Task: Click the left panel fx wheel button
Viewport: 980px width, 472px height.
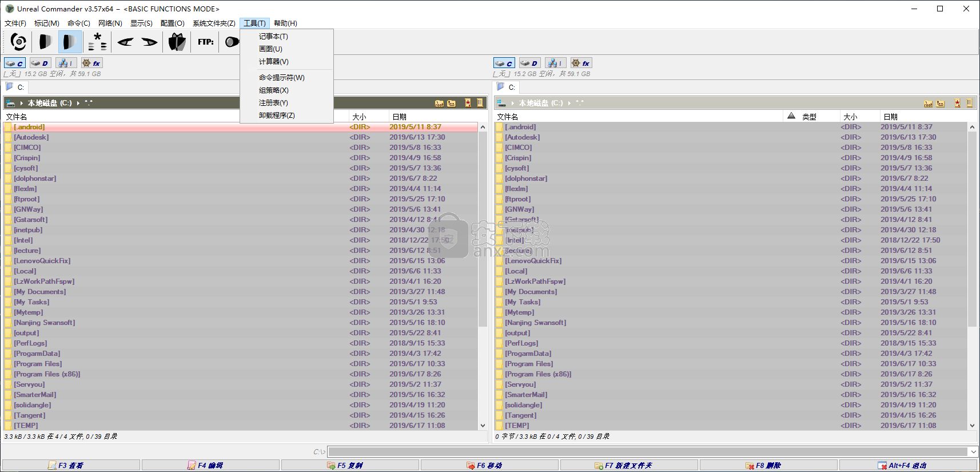Action: pyautogui.click(x=91, y=63)
